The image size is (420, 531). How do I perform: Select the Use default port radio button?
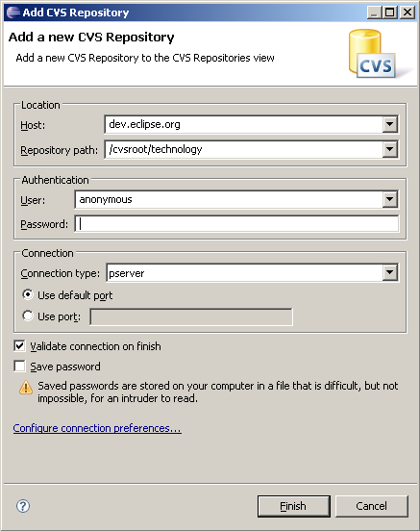(x=28, y=294)
